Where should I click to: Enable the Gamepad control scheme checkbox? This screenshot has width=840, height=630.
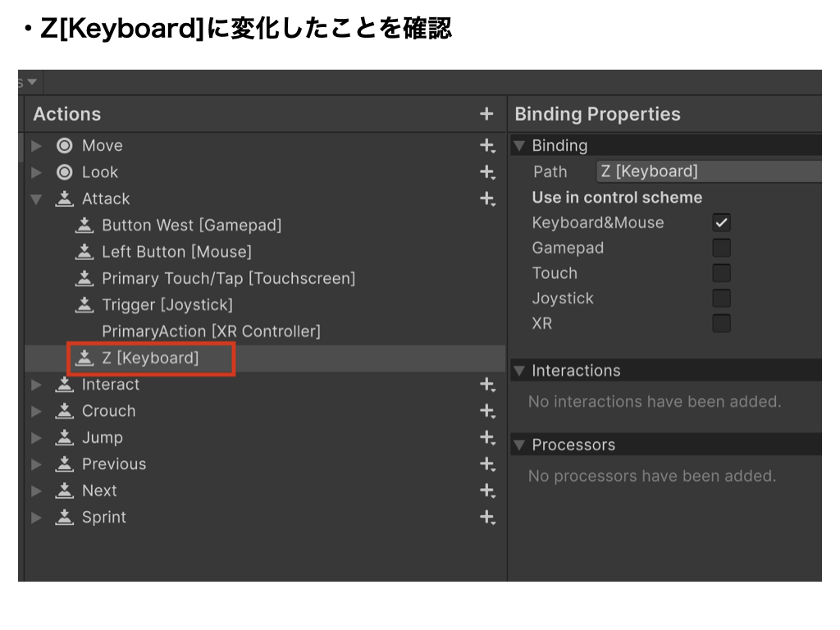pos(721,248)
